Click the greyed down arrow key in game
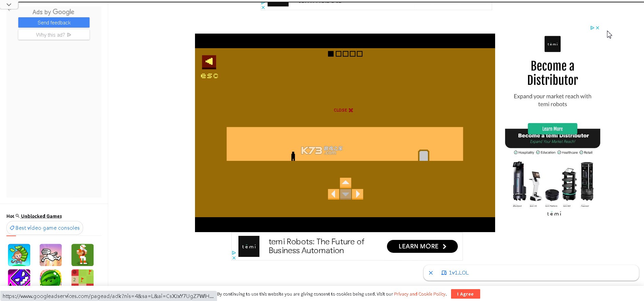Screen dimensions: 644x301 coord(346,194)
